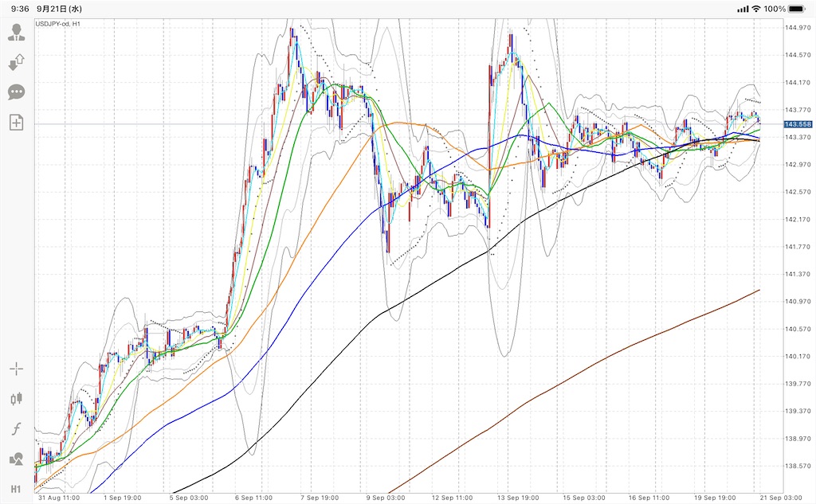Click the 142.170 price axis label
Viewport: 816px width, 504px height.
point(798,220)
